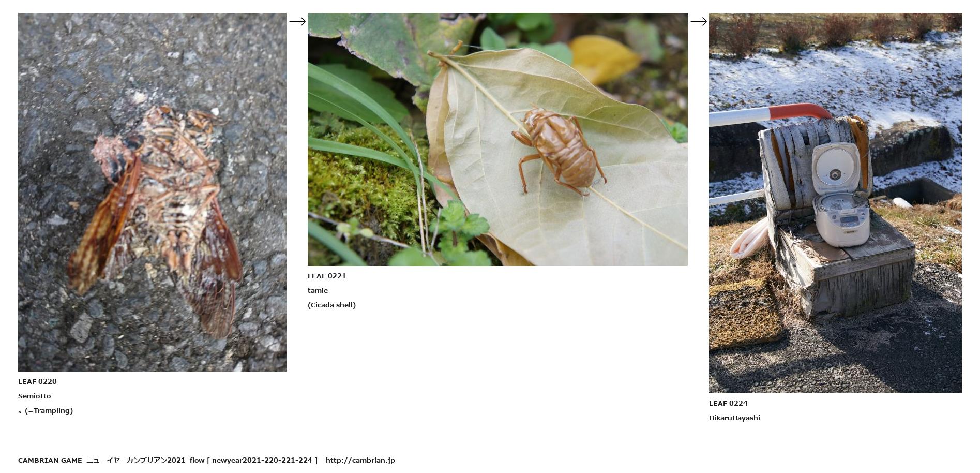Click flow identifier newyear2021-220-221-224
980x473 pixels.
point(262,460)
